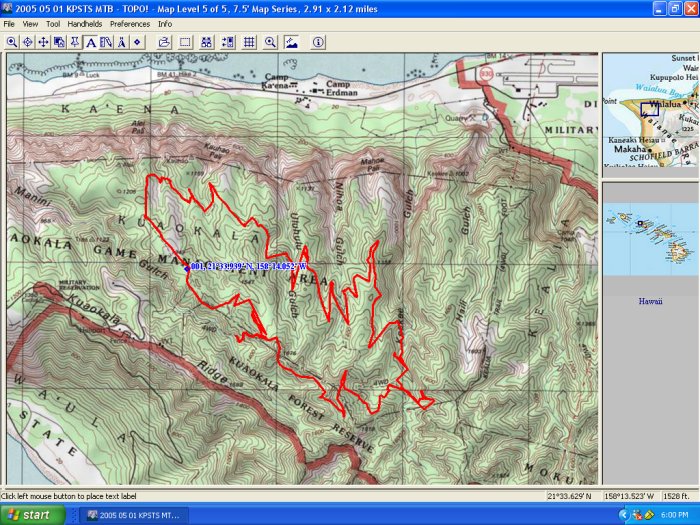Image resolution: width=700 pixels, height=525 pixels.
Task: Open the Handhelds menu
Action: (85, 24)
